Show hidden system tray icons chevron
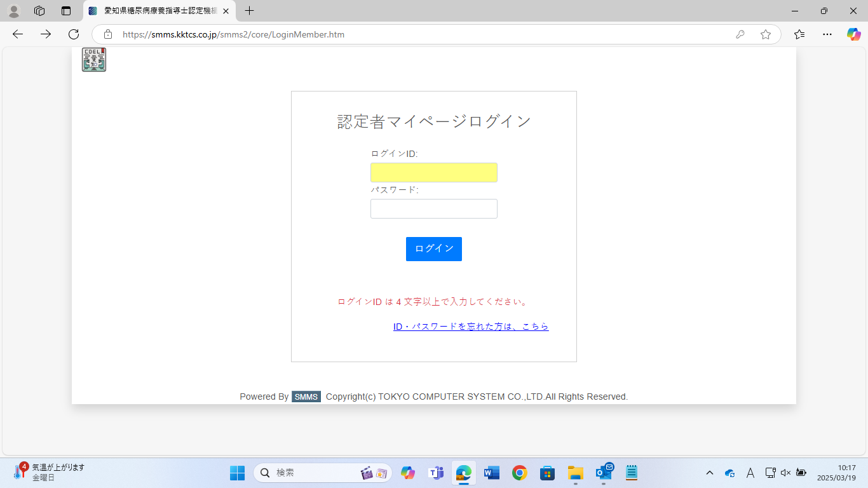The image size is (868, 488). point(710,473)
